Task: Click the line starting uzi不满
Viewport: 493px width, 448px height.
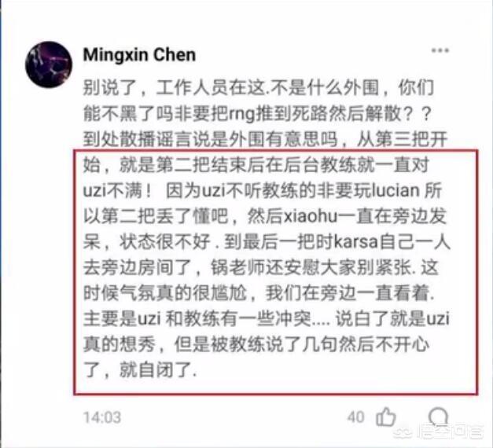Action: click(x=263, y=191)
